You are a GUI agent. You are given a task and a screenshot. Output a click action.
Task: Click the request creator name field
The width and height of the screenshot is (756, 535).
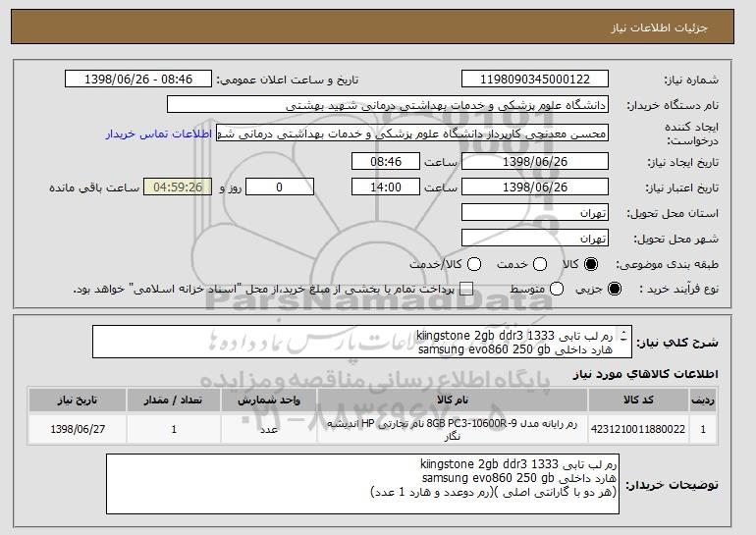point(412,134)
